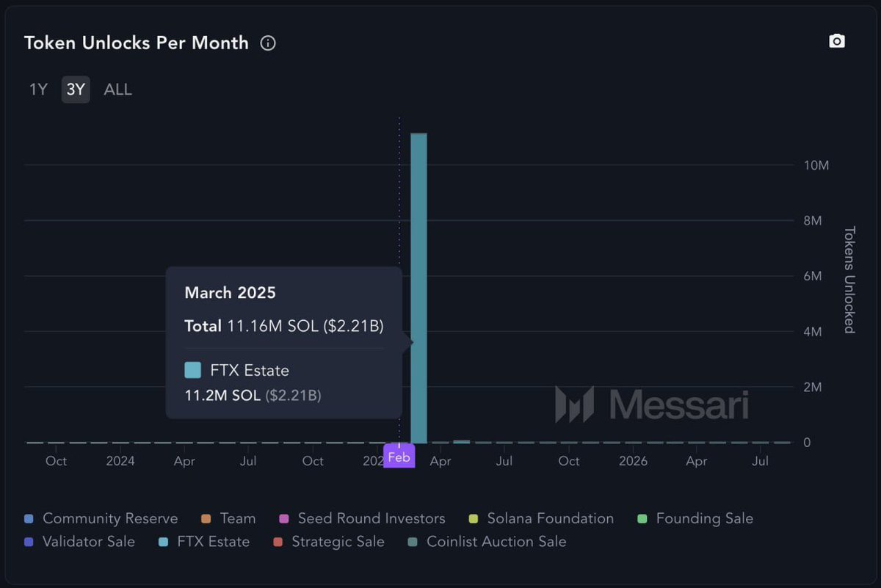Click the tall March 2025 unlock bar

coord(419,288)
